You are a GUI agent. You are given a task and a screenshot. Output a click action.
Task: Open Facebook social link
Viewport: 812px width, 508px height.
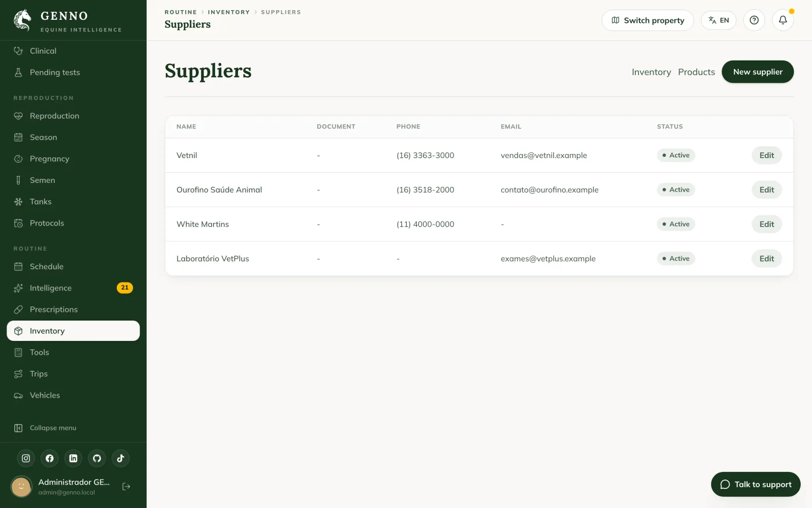(50, 458)
